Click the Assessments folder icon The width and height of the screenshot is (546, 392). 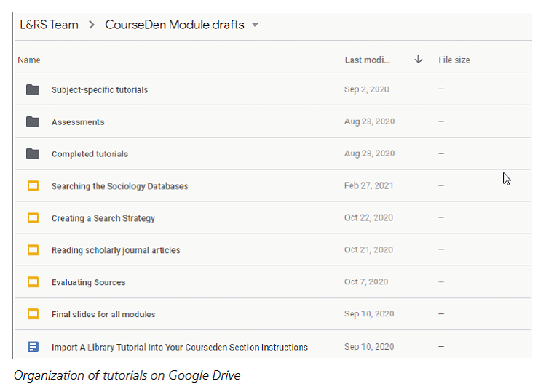(x=33, y=121)
